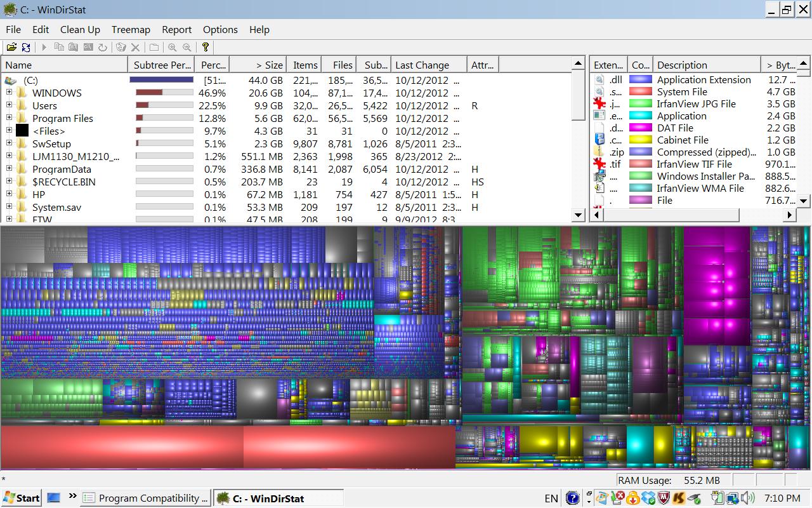Expand the System.sav folder node
Viewport: 812px width, 508px height.
coord(9,207)
